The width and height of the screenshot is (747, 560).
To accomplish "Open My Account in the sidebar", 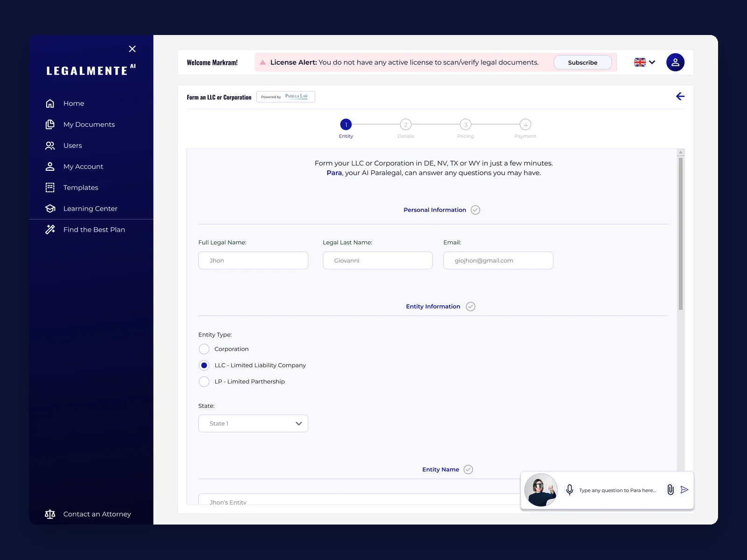I will (x=74, y=166).
